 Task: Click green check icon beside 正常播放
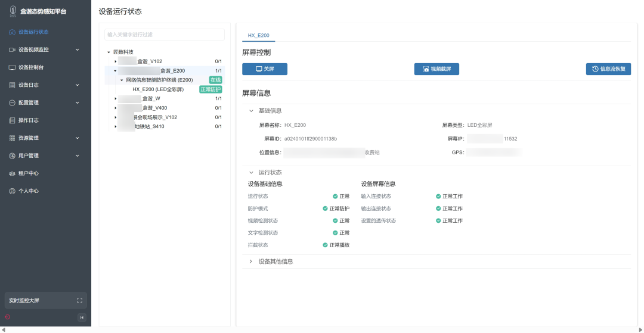click(x=326, y=245)
